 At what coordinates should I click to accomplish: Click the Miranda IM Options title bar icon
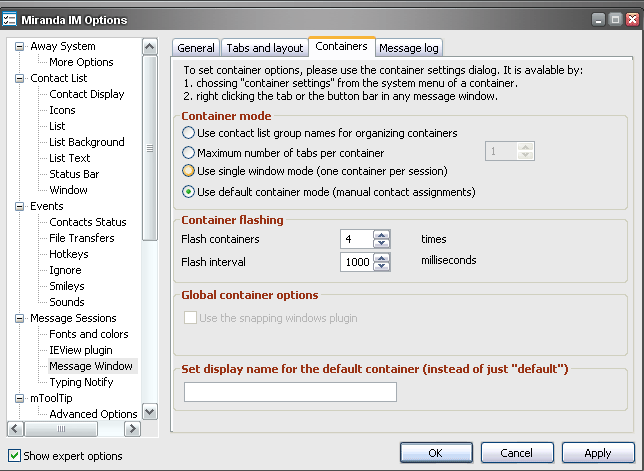point(9,19)
